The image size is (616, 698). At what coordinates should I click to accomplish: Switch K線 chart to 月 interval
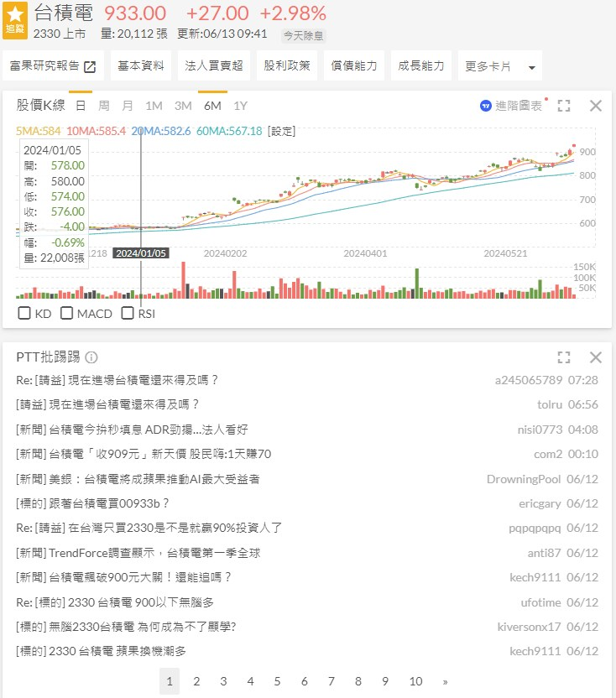(128, 106)
